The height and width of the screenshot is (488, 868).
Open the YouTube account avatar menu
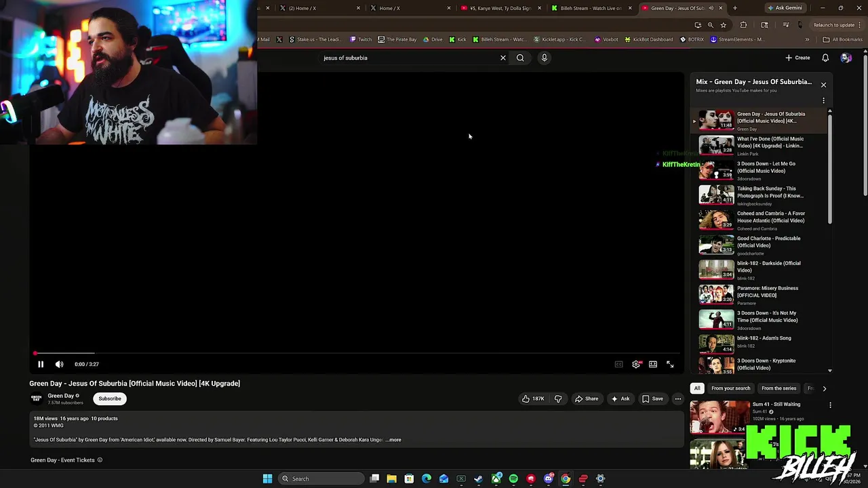[x=846, y=58]
